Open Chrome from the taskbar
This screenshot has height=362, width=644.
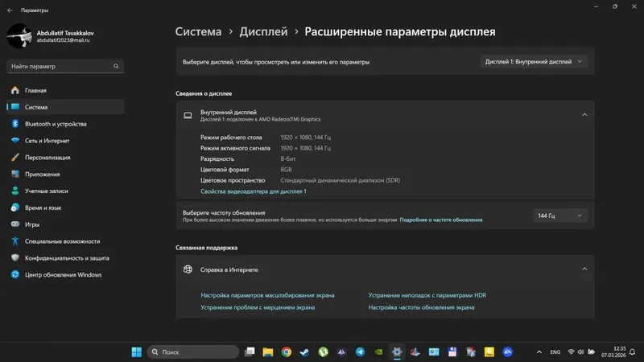tap(287, 352)
